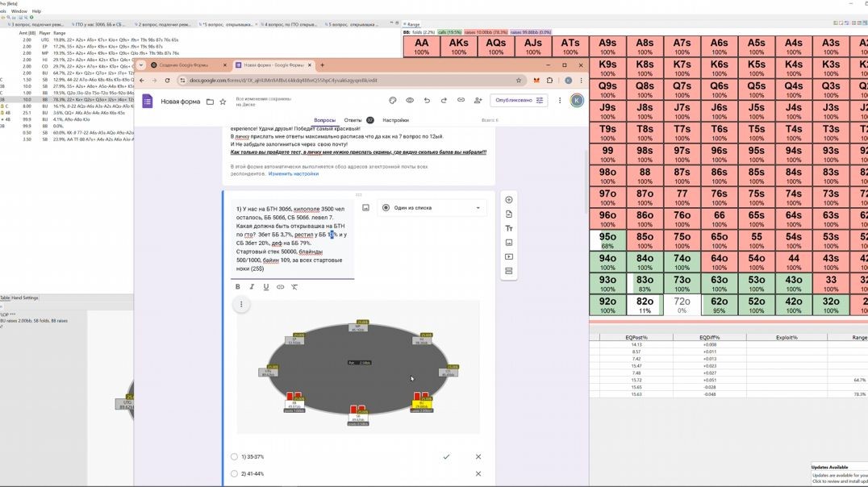Open the Google Forms theme palette customizer
Viewport: 868px width, 487px height.
pyautogui.click(x=393, y=100)
